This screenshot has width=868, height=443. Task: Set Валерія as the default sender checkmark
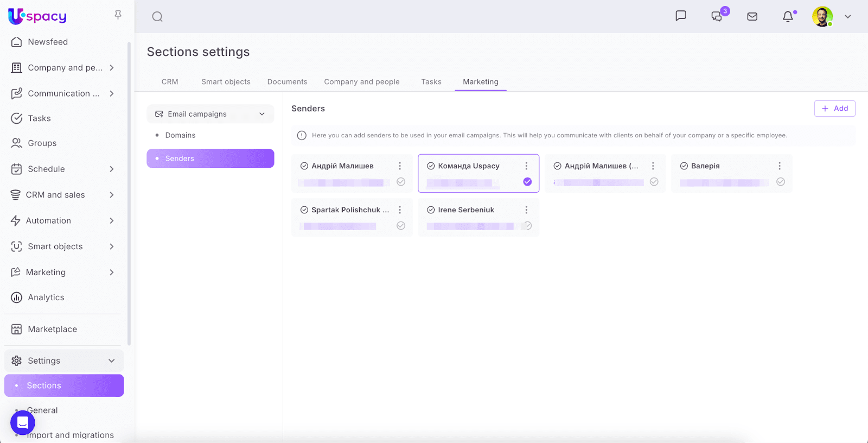[780, 182]
